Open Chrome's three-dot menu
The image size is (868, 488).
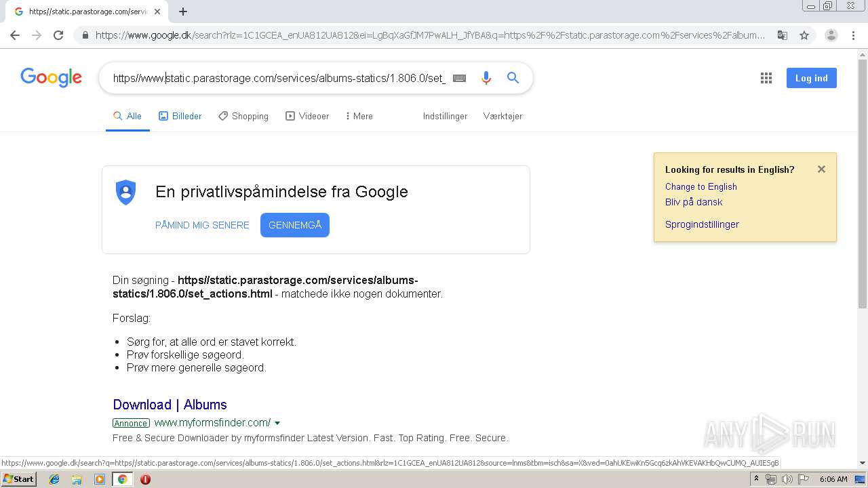[x=853, y=35]
